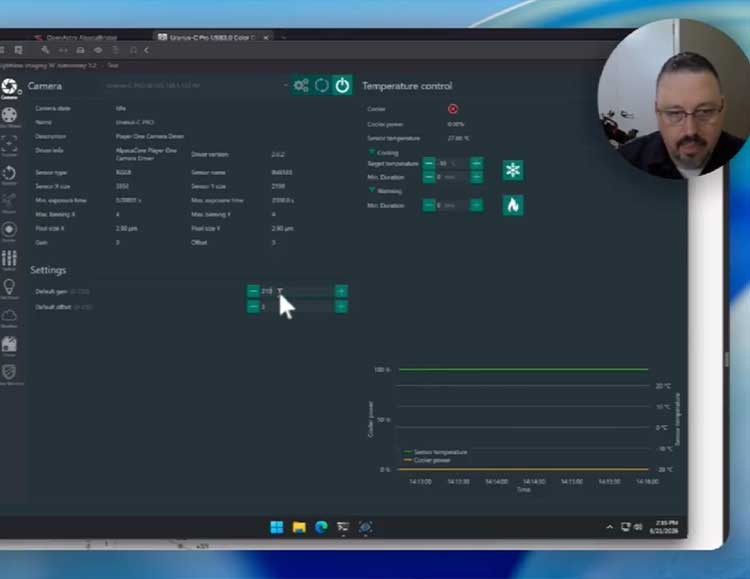Viewport: 750px width, 579px height.
Task: Open the Dome equipment tab
Action: coord(9,345)
